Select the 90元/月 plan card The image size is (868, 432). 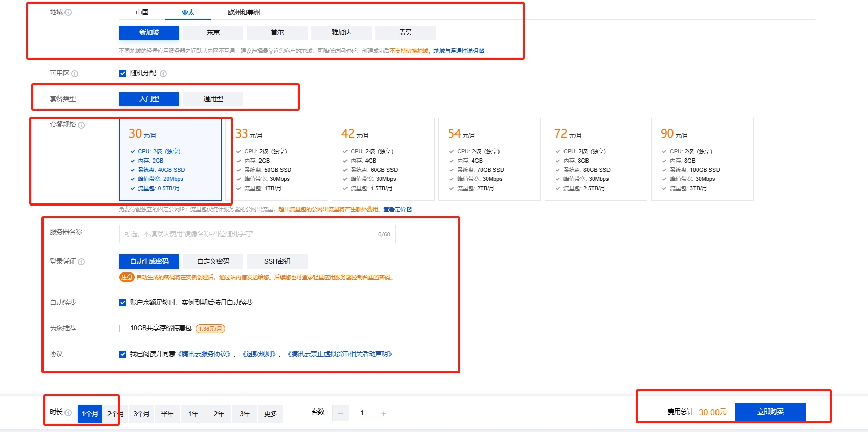[x=703, y=160]
